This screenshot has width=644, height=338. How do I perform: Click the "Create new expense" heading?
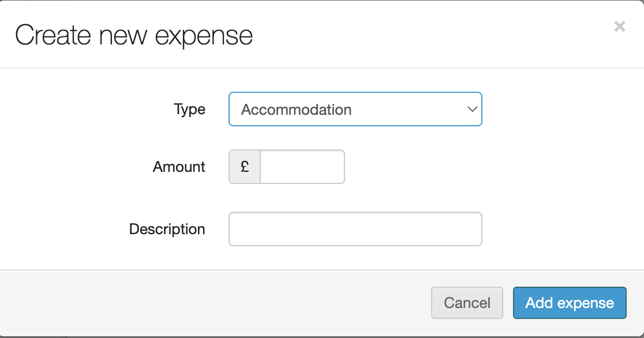(134, 35)
